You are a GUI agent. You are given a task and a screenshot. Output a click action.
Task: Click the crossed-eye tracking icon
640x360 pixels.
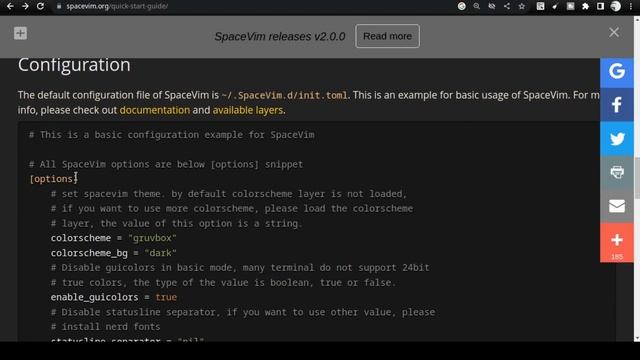492,6
